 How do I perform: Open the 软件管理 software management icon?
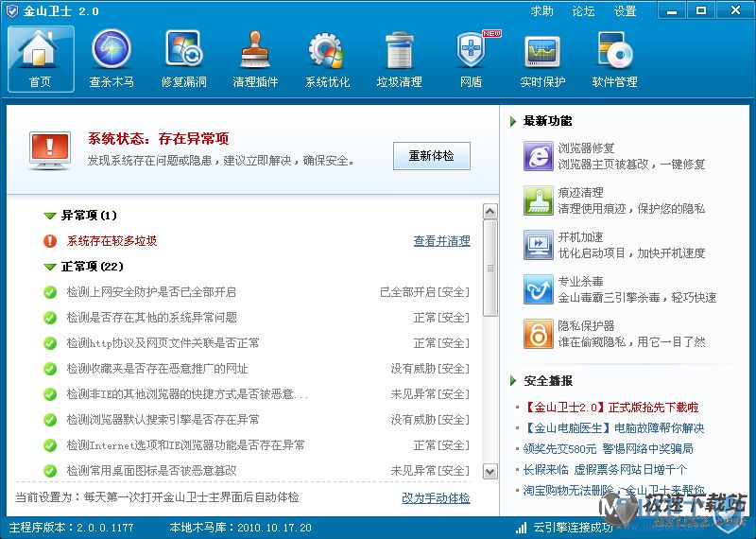tap(614, 50)
